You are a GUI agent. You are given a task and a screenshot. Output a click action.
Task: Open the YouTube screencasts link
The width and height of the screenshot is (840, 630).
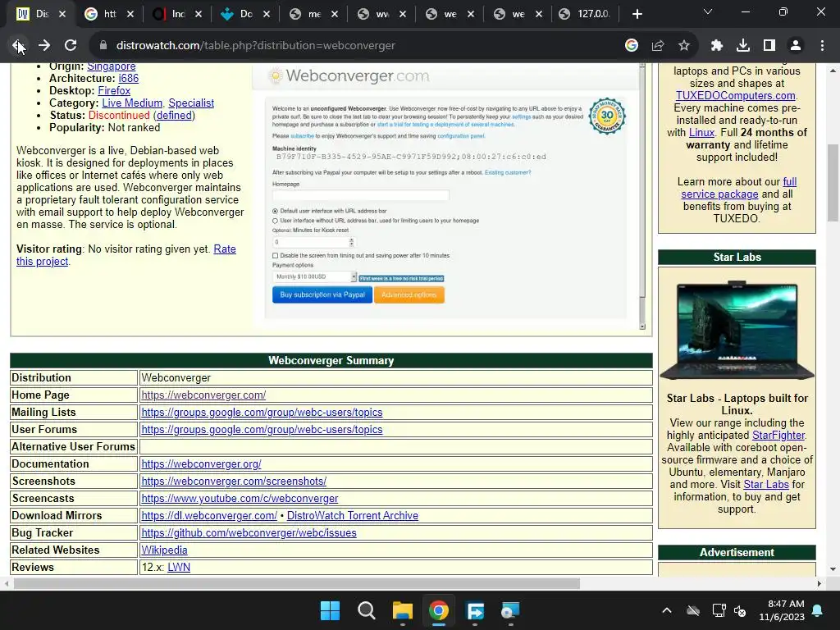pos(240,498)
